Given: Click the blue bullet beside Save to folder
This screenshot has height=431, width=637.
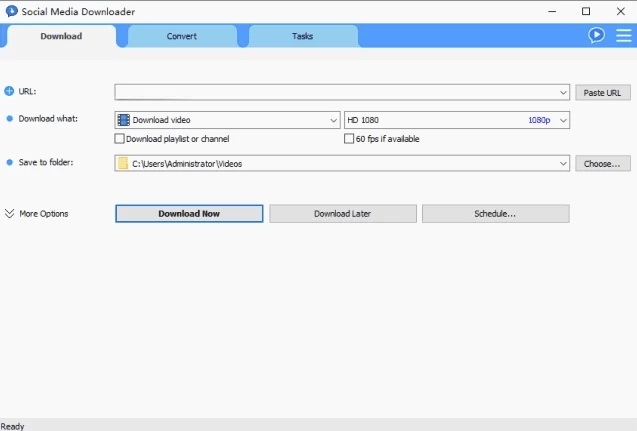Looking at the screenshot, I should [10, 162].
